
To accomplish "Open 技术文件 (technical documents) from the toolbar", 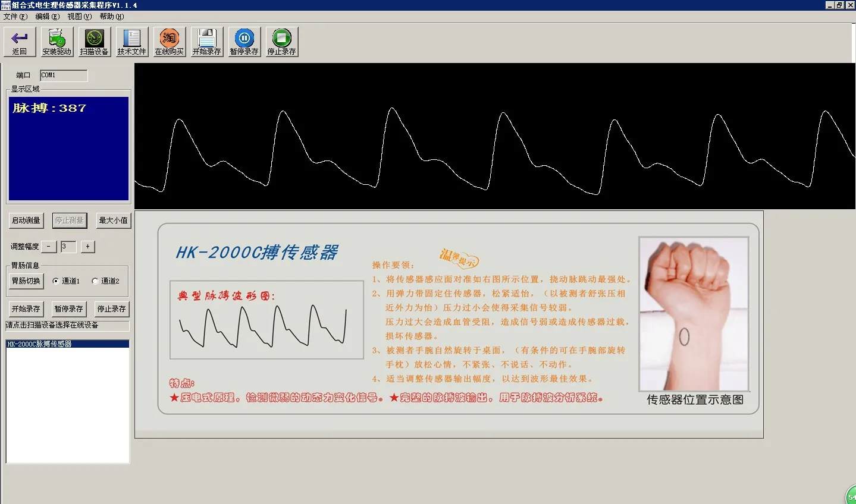I will pyautogui.click(x=132, y=42).
